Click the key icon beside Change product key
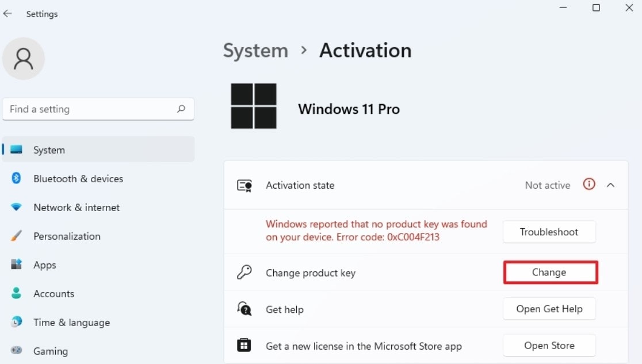This screenshot has height=364, width=642. [x=244, y=273]
